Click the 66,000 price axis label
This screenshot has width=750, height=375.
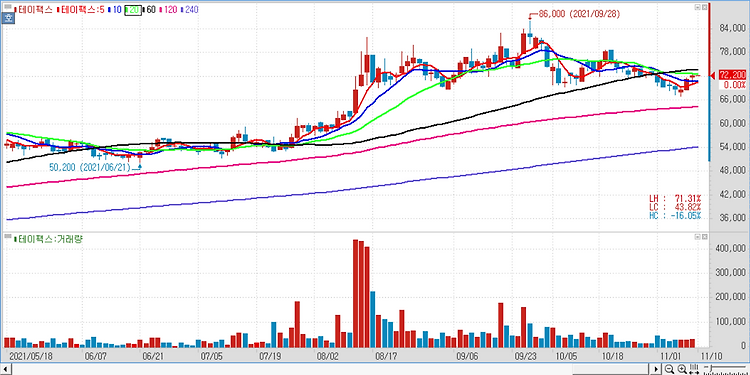tap(732, 99)
